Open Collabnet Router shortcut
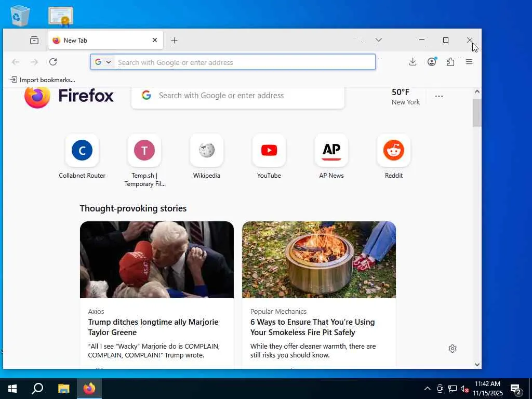This screenshot has width=532, height=399. pos(82,150)
